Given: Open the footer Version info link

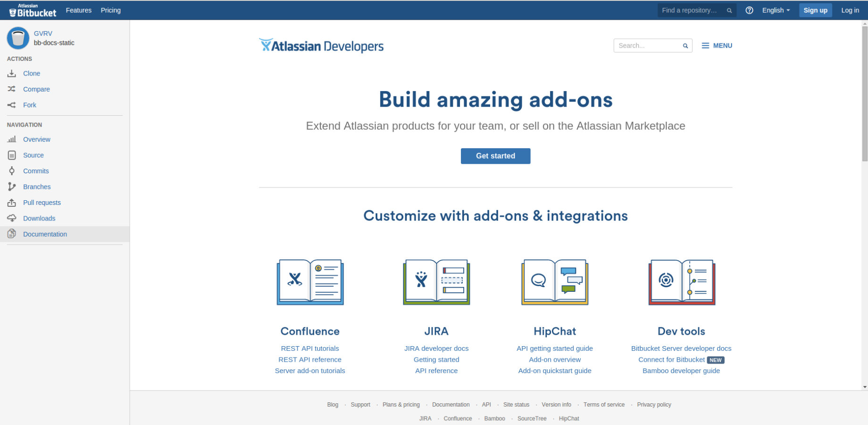Looking at the screenshot, I should click(x=556, y=405).
